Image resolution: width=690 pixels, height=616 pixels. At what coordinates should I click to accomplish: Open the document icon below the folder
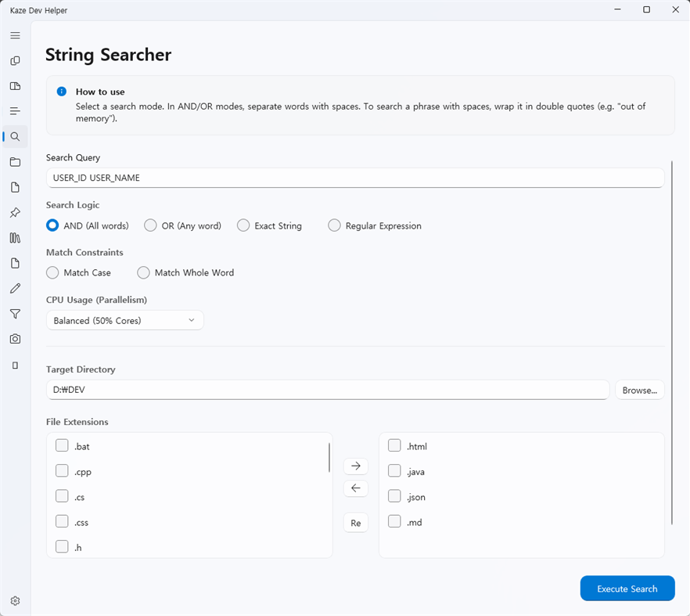(15, 187)
